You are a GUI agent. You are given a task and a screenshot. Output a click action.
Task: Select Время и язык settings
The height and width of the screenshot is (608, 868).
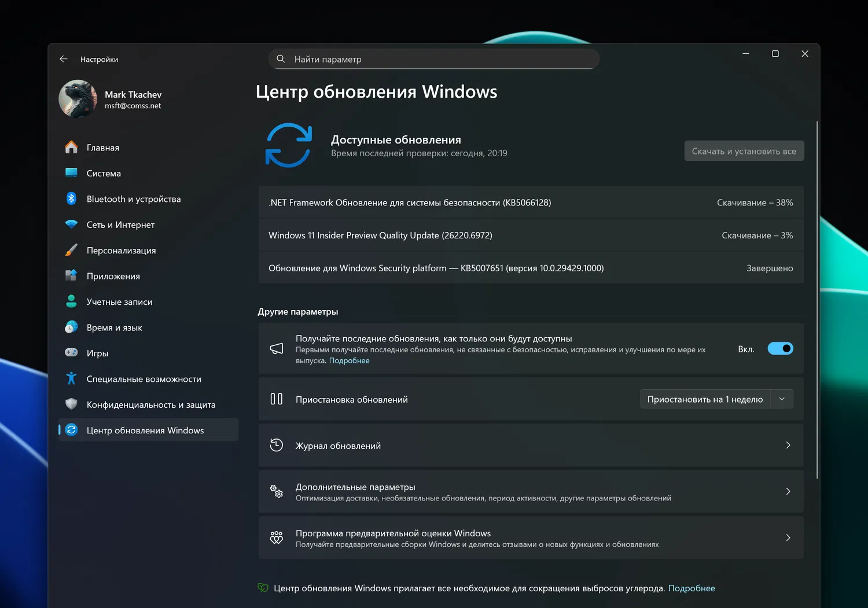[148, 327]
